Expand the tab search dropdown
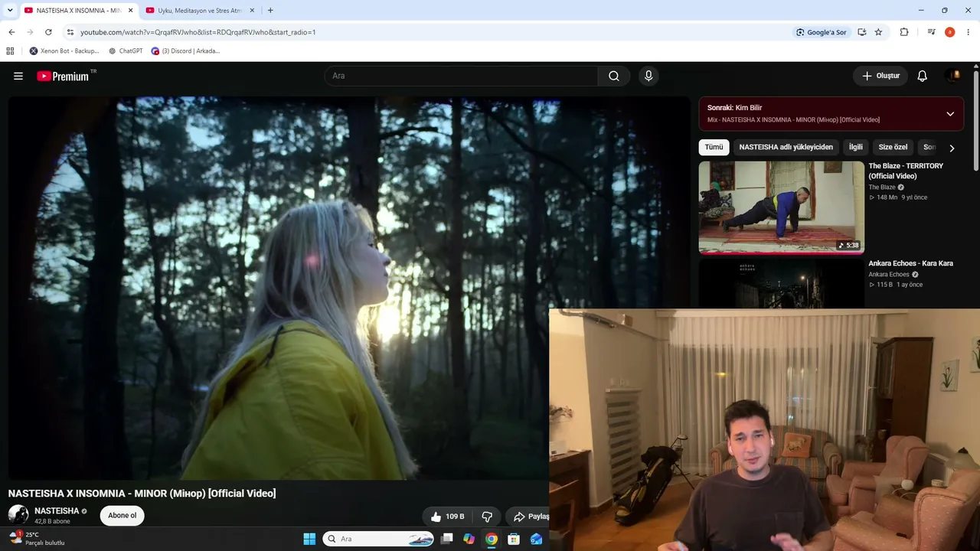 coord(10,11)
